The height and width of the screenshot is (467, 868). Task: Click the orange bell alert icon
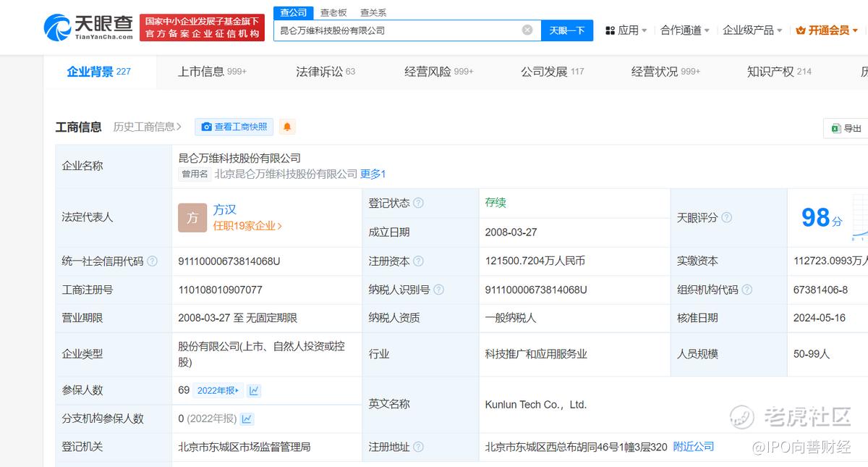point(287,127)
